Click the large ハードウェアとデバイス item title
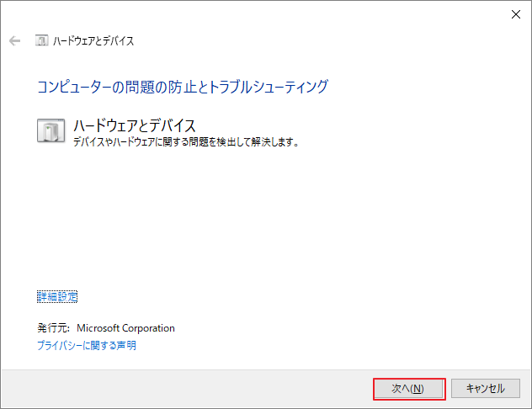532x409 pixels. coord(135,125)
